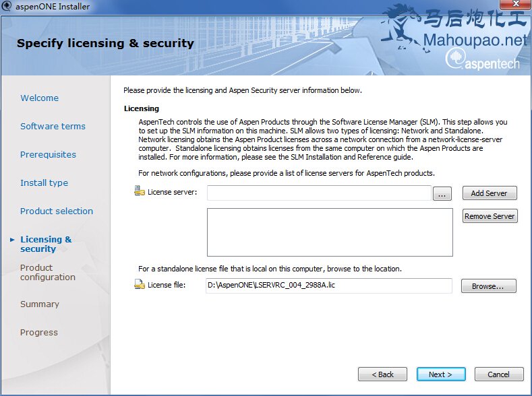Click the arrow marker beside Licensing & security
Screen dimensions: 532x396
click(12, 240)
